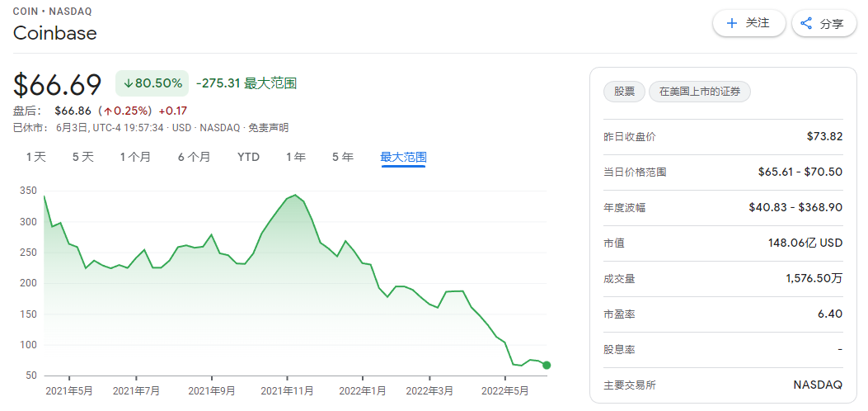Click the plus icon on the 关注 button
The width and height of the screenshot is (868, 411).
(731, 23)
